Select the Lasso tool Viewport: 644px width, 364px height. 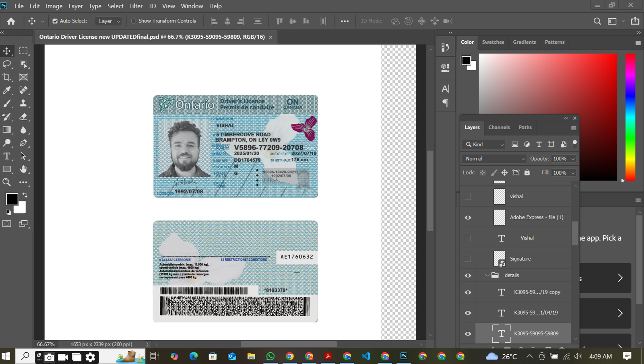7,64
